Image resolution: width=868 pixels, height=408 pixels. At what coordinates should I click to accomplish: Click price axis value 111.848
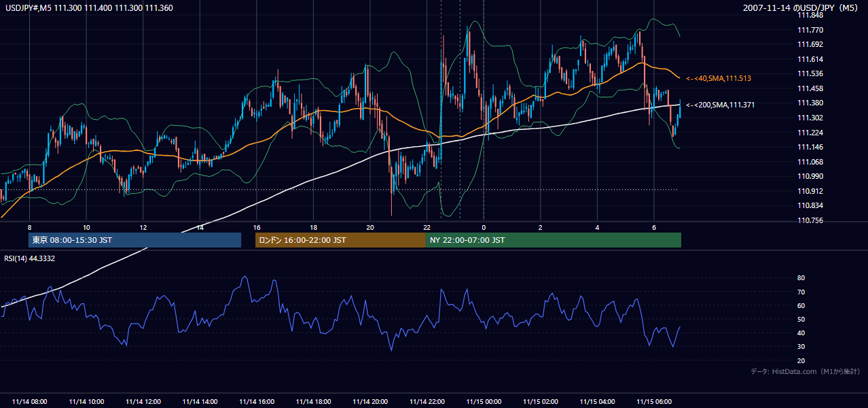810,15
